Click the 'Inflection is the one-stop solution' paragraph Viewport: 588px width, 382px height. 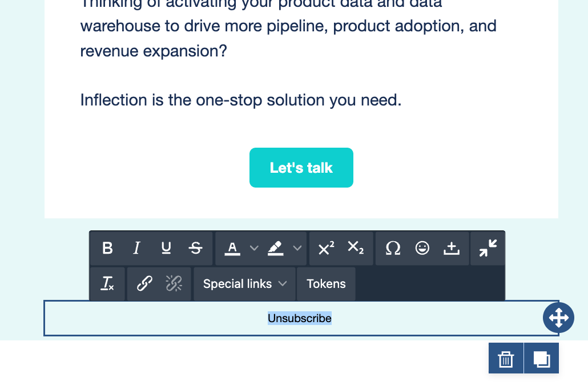tap(241, 100)
